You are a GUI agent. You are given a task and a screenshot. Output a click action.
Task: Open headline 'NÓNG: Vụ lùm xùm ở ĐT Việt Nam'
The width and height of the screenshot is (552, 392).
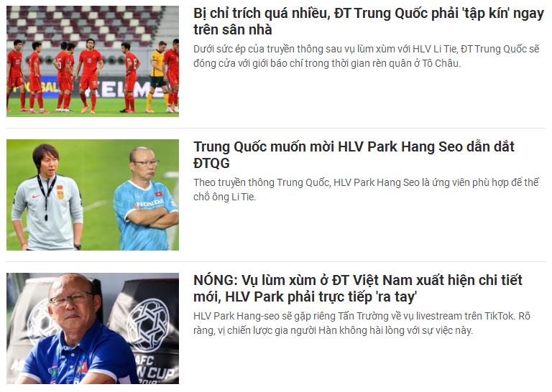(358, 289)
